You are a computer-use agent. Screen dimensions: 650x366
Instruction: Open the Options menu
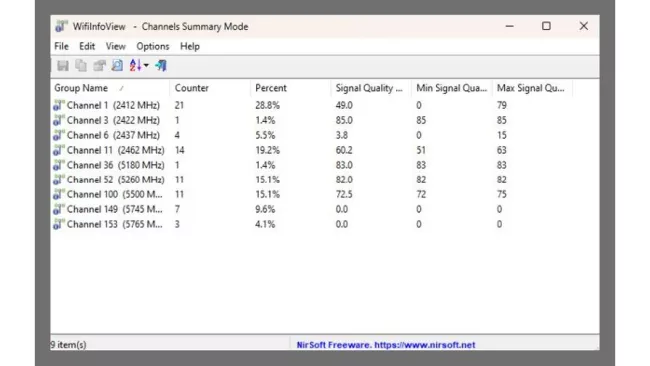pyautogui.click(x=153, y=46)
